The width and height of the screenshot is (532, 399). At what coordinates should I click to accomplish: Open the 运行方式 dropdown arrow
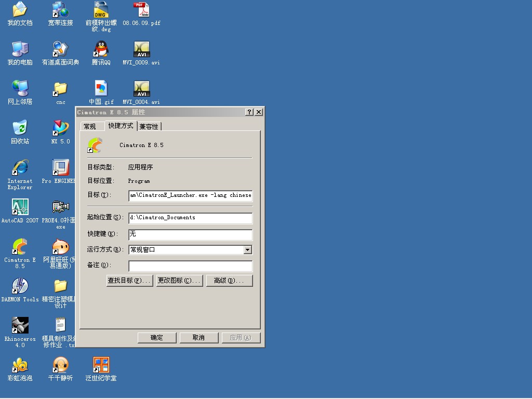pos(248,250)
